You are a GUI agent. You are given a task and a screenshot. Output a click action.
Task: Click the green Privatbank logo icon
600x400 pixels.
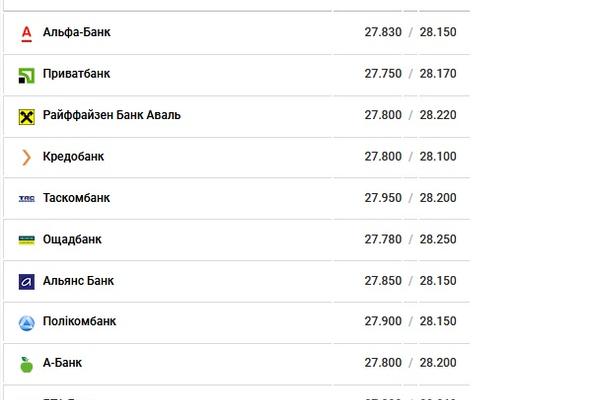coord(26,75)
